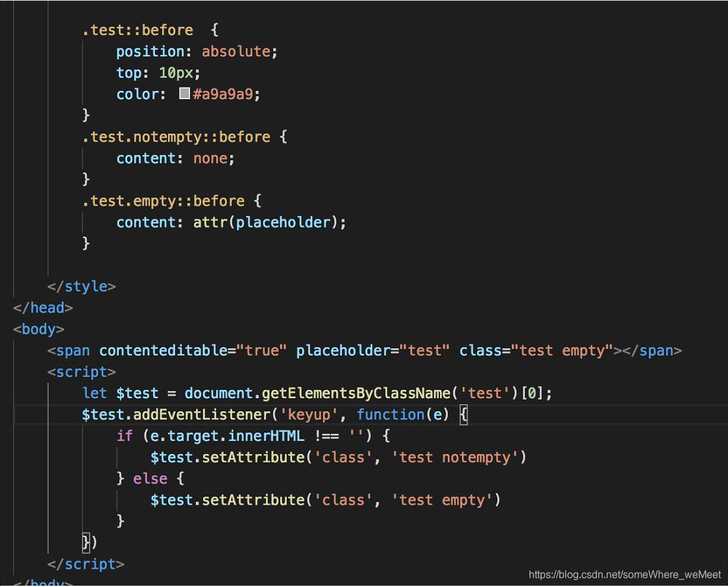This screenshot has width=728, height=587.
Task: Select the contenteditable="true" attribute
Action: click(x=191, y=350)
